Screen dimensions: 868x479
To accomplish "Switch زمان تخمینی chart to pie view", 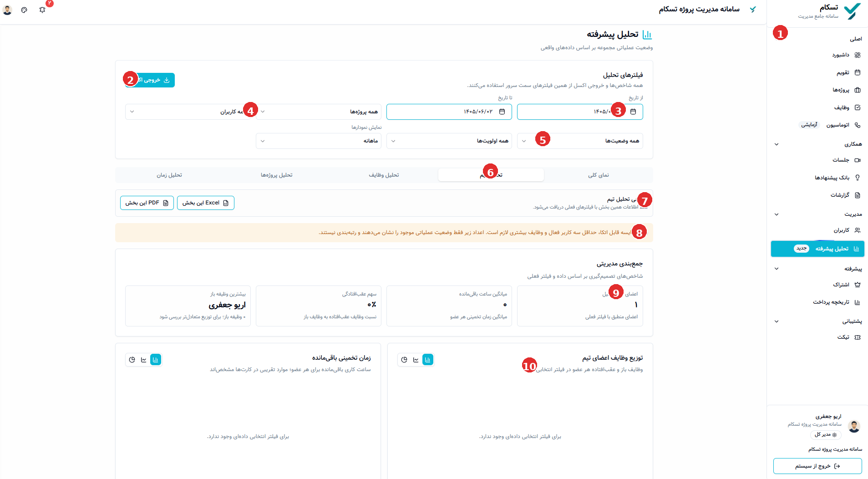I will coord(132,360).
